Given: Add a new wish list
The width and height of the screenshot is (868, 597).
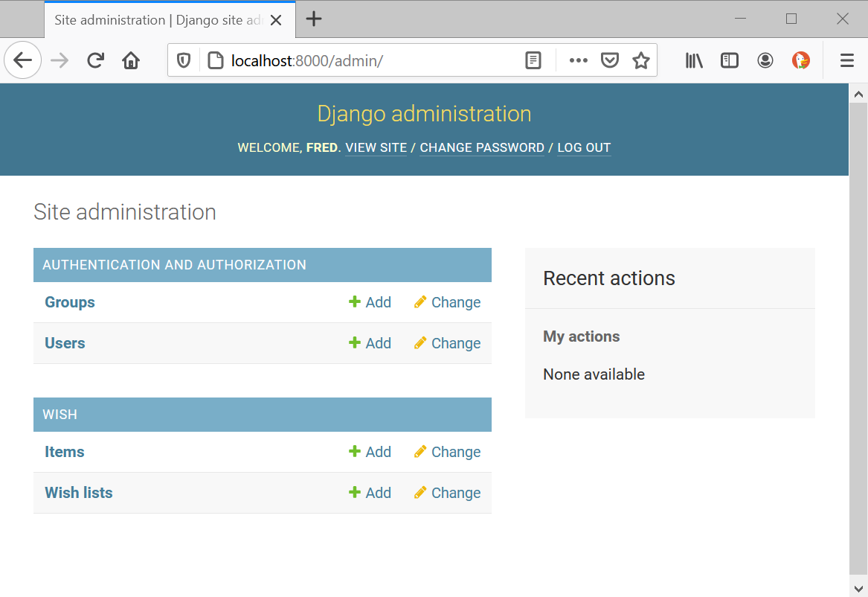Looking at the screenshot, I should click(x=370, y=493).
